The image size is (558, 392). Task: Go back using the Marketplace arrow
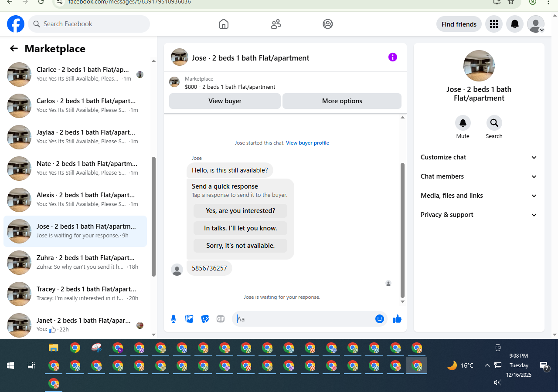(x=14, y=48)
